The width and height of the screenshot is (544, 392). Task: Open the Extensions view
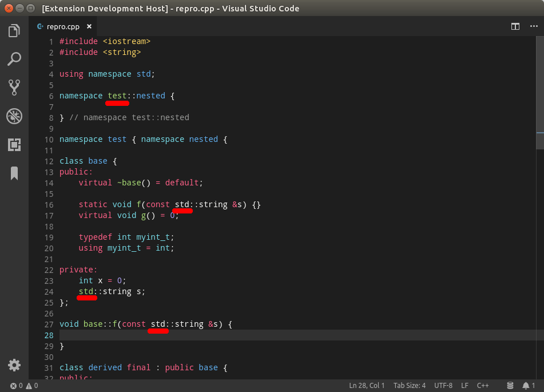coord(14,145)
